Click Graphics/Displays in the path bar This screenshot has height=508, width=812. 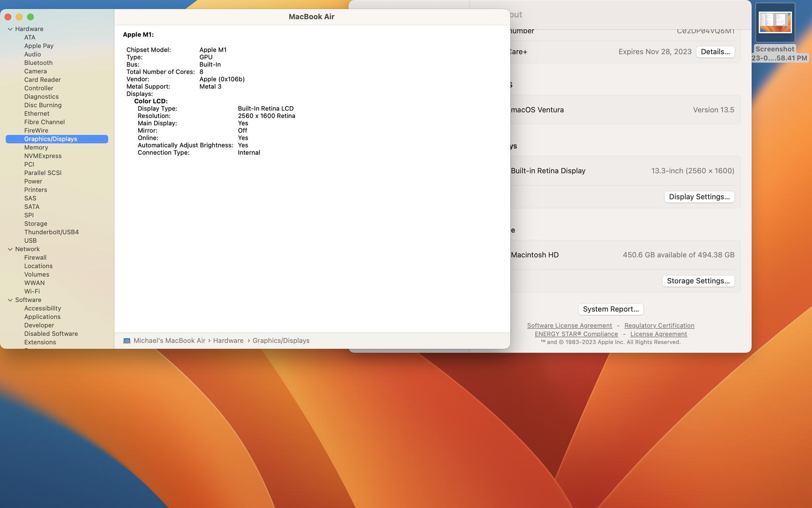point(281,341)
